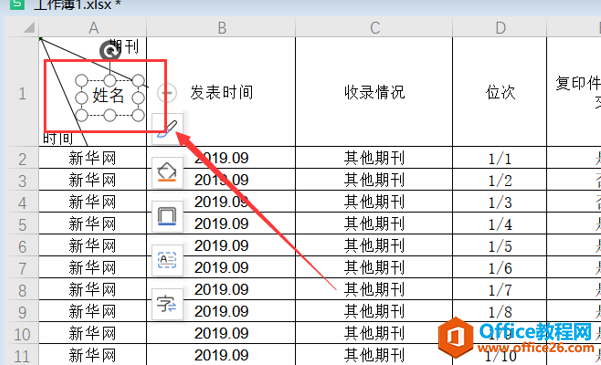This screenshot has height=365, width=601.
Task: Click 2019.09 in row 11
Action: click(x=221, y=355)
